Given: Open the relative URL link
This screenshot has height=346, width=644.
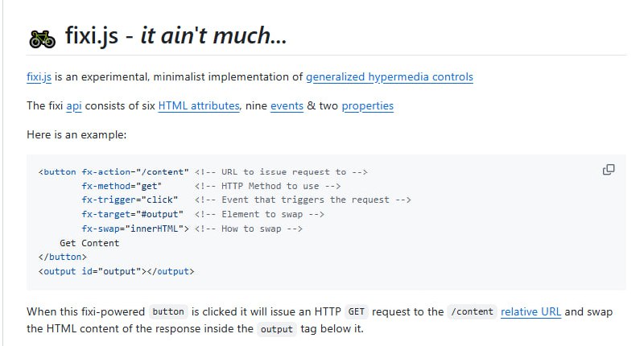Looking at the screenshot, I should pos(530,312).
